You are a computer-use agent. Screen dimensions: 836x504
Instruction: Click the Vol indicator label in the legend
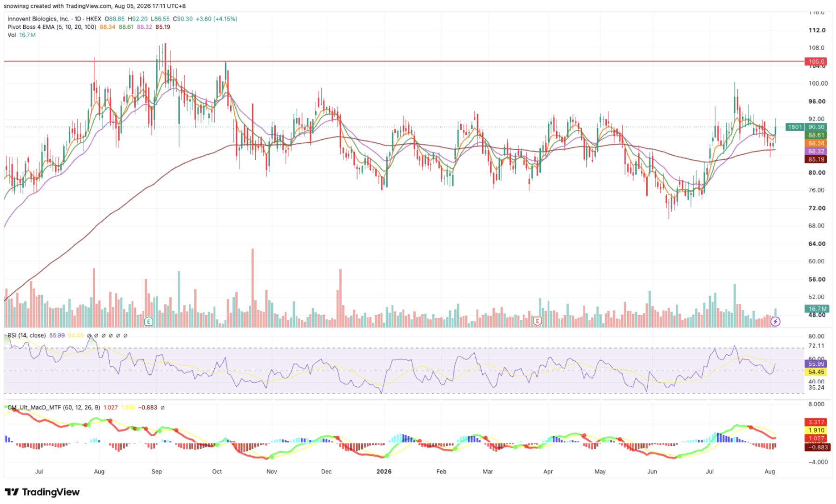pyautogui.click(x=12, y=35)
